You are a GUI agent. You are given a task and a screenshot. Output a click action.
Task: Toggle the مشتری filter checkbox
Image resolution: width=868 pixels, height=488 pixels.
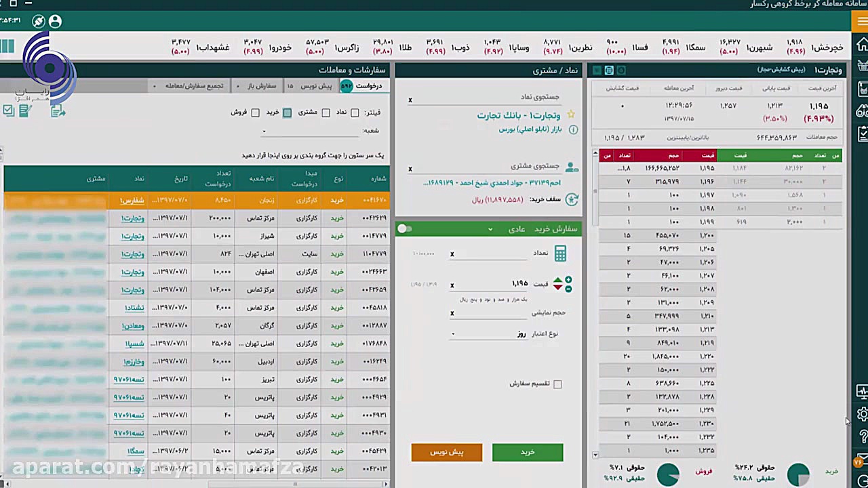coord(325,113)
